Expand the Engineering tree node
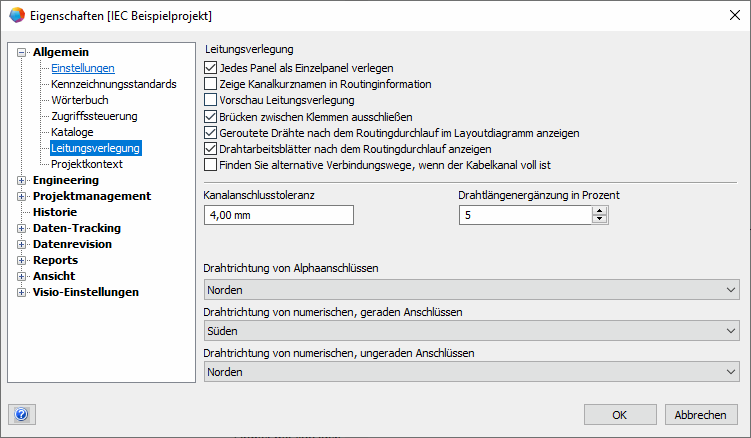This screenshot has width=751, height=438. click(22, 180)
